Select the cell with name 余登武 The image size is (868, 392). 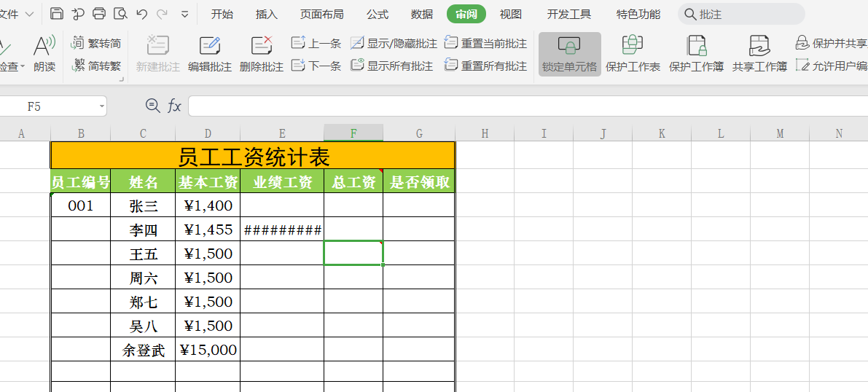143,349
